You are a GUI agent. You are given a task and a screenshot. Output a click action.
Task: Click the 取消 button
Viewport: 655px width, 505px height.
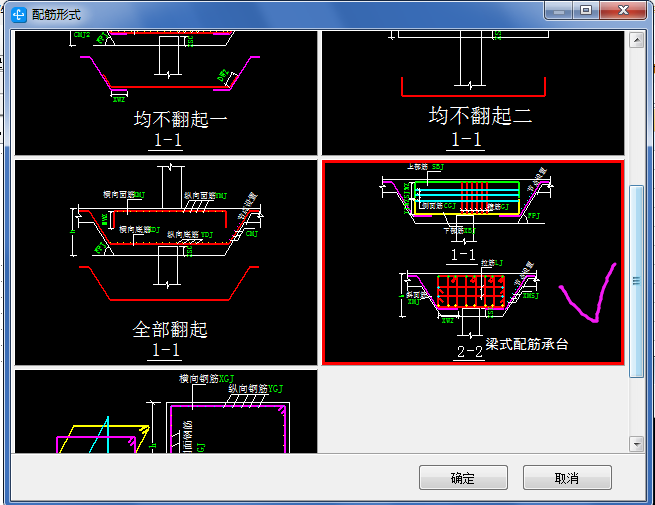coord(567,477)
